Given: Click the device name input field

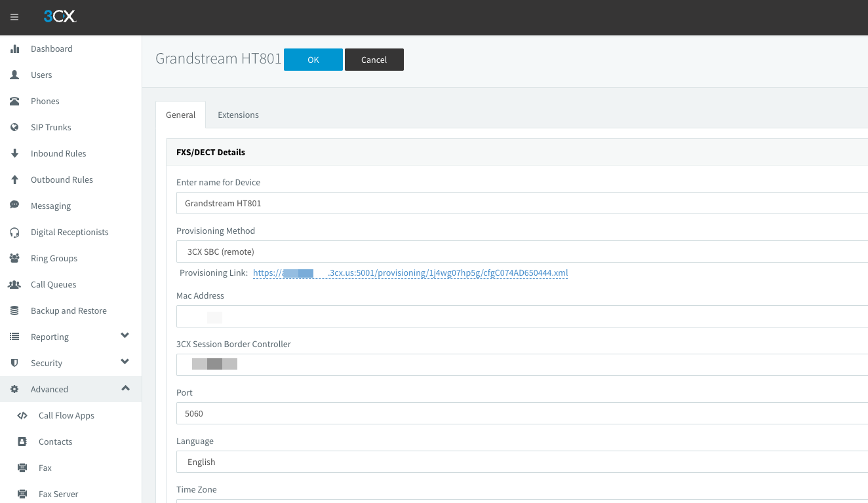Looking at the screenshot, I should click(522, 203).
